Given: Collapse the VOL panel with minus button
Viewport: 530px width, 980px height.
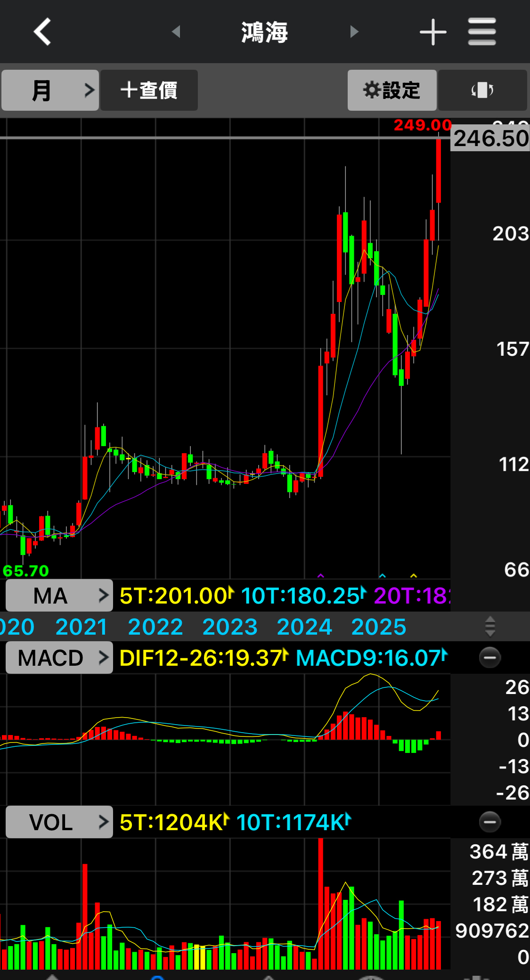Looking at the screenshot, I should 490,822.
